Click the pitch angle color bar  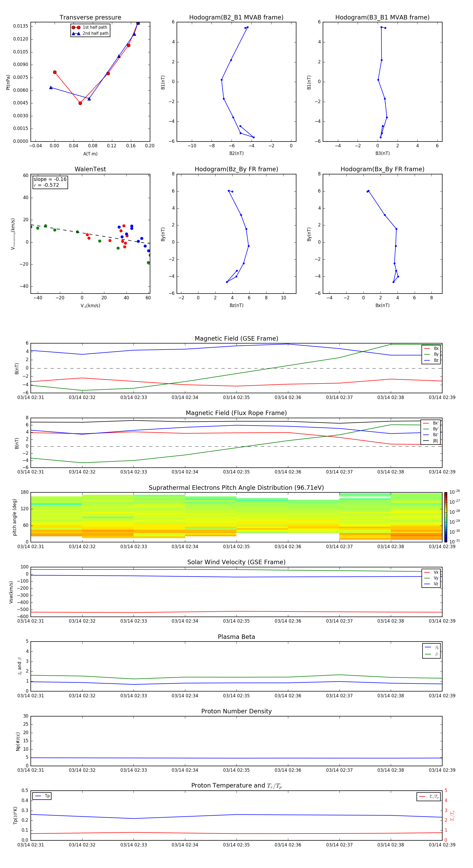pos(446,517)
